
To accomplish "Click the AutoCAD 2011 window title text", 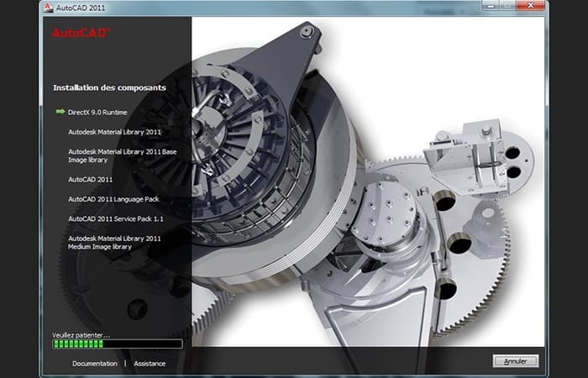I will point(81,8).
